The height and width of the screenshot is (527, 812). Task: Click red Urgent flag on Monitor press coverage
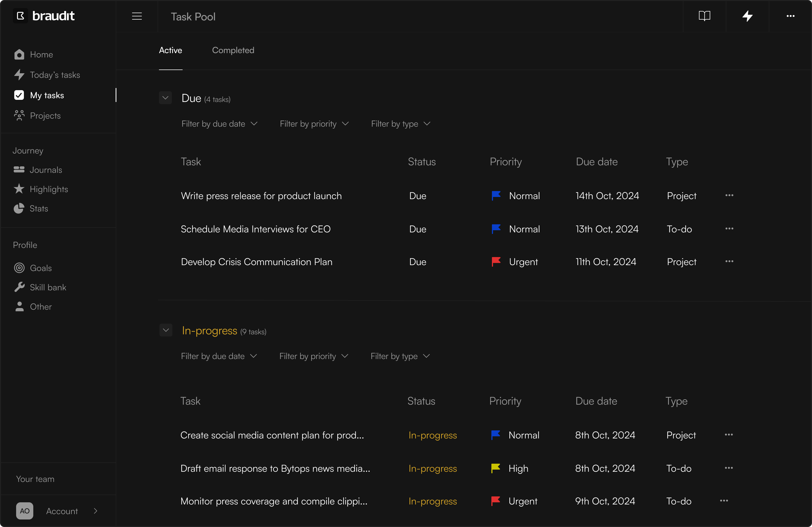pyautogui.click(x=495, y=501)
